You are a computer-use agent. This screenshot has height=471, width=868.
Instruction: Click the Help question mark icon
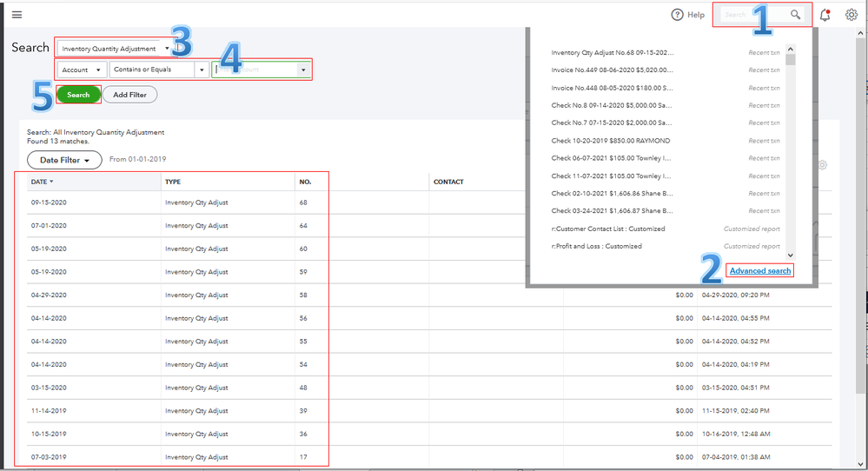677,15
